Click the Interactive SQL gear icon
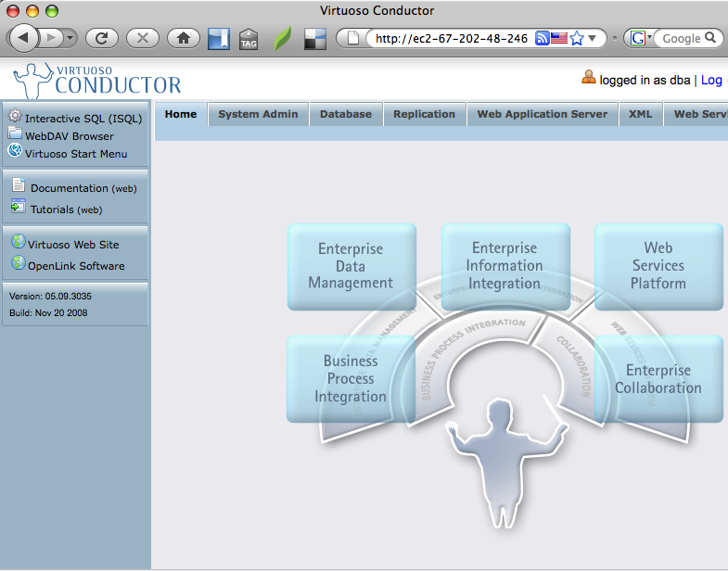This screenshot has width=728, height=571. [x=16, y=117]
